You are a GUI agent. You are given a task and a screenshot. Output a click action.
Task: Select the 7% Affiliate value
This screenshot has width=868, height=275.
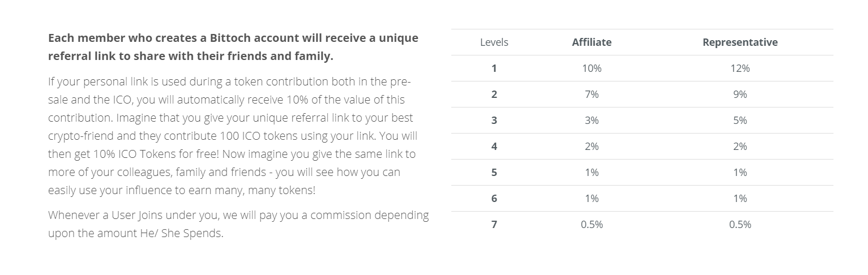(592, 94)
